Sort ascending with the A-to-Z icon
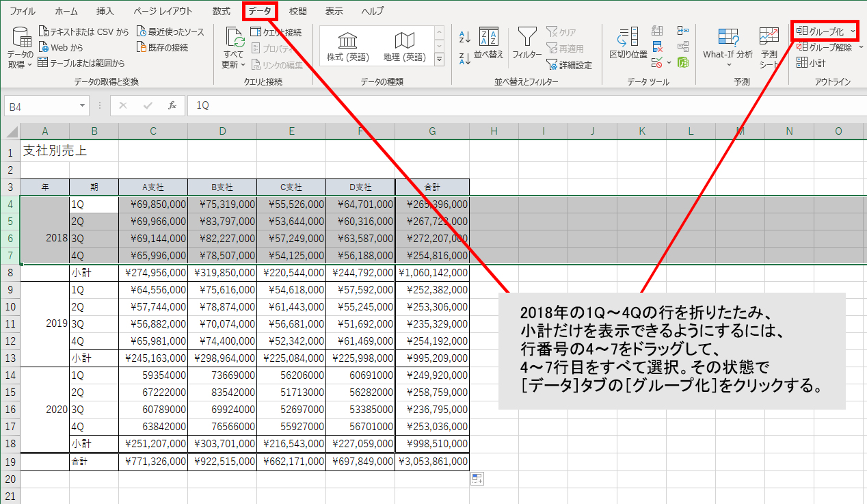 click(x=465, y=38)
